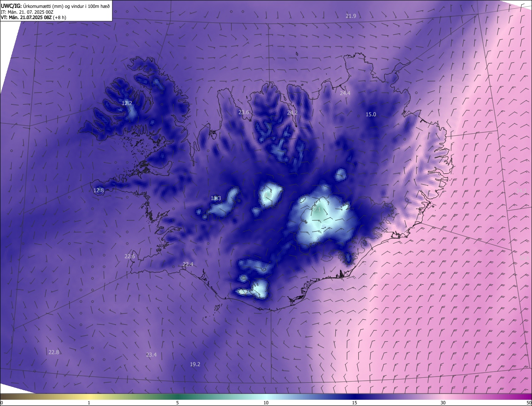Click the 30 tick on the color scale
532x406 pixels.
tap(443, 403)
